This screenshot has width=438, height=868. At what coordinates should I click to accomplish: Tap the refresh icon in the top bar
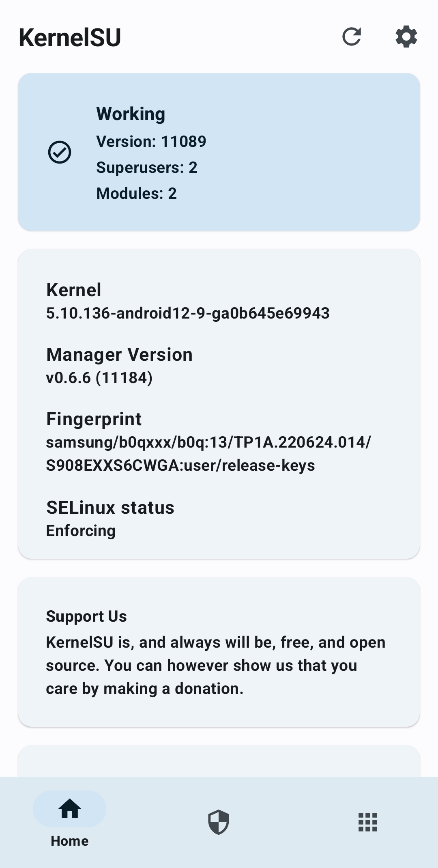[352, 37]
